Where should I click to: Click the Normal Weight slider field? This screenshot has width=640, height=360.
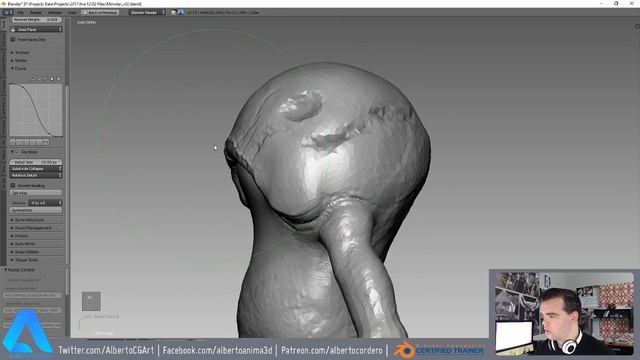click(x=36, y=20)
